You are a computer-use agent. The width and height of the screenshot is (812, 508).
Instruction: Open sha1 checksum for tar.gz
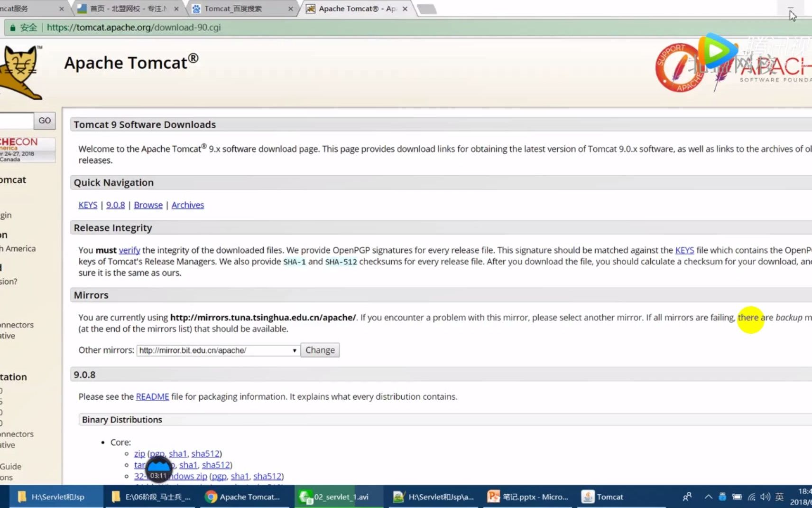(188, 465)
